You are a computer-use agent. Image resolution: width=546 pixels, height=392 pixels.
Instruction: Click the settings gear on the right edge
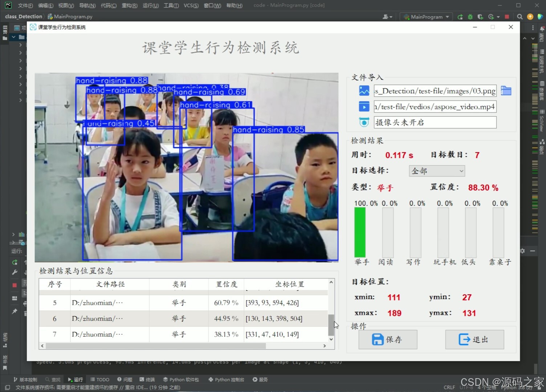tap(522, 250)
